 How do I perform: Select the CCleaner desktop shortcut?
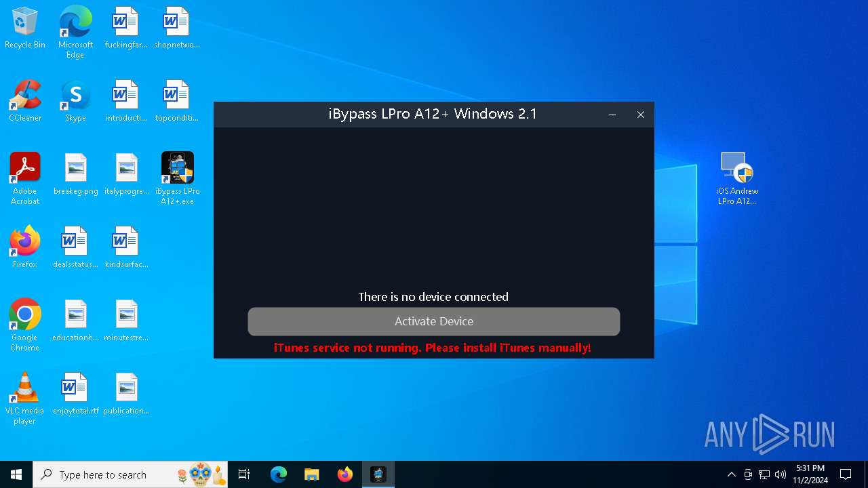25,101
